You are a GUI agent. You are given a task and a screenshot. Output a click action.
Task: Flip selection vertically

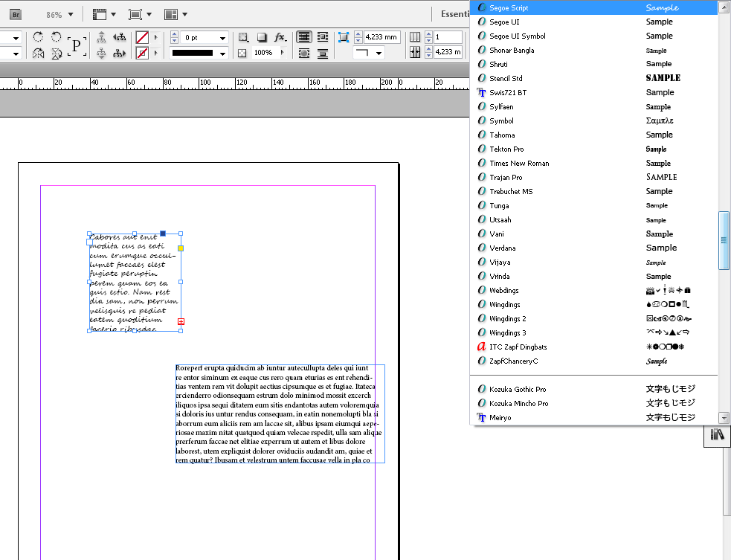pos(56,53)
